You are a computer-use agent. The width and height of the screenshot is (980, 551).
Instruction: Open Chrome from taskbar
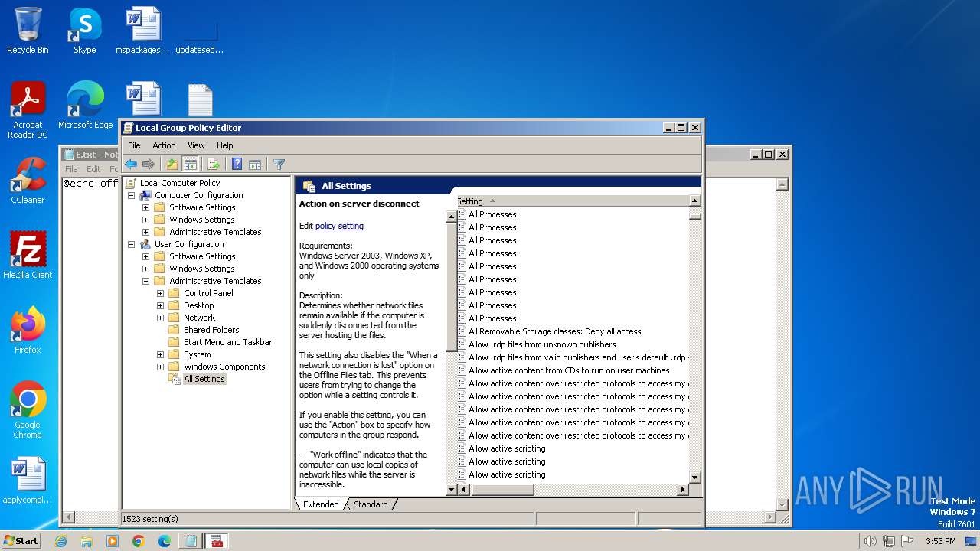pos(139,541)
